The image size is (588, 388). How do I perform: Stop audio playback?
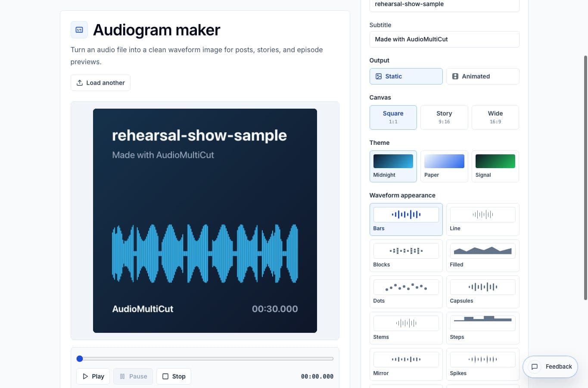tap(174, 376)
